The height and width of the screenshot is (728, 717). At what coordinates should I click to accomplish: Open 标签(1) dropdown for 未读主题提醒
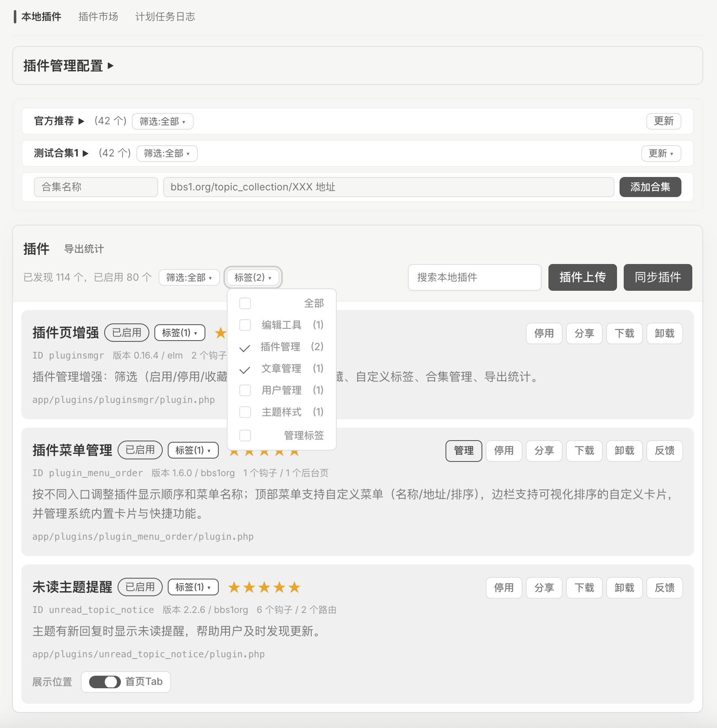[193, 587]
